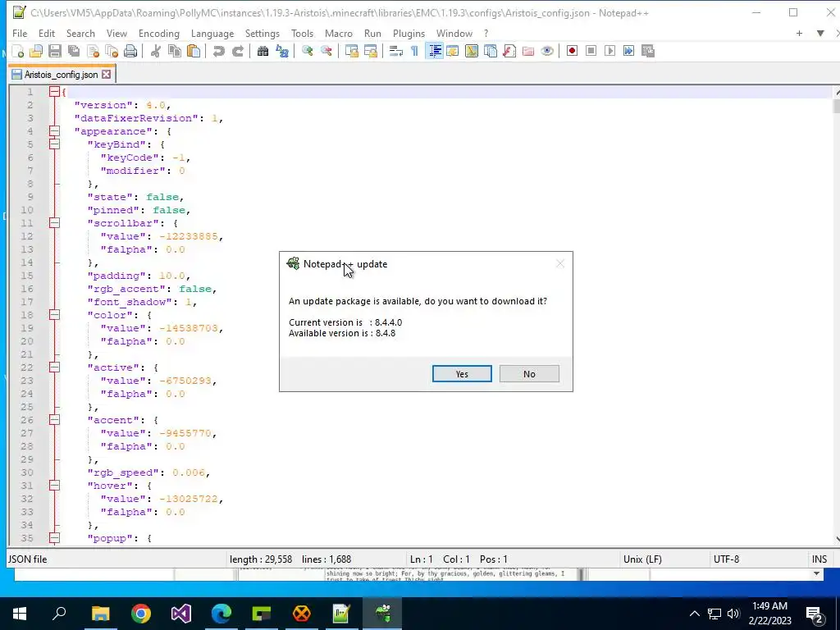Click the vertical scrollbar thumb in editor
The image size is (840, 630).
(x=836, y=106)
